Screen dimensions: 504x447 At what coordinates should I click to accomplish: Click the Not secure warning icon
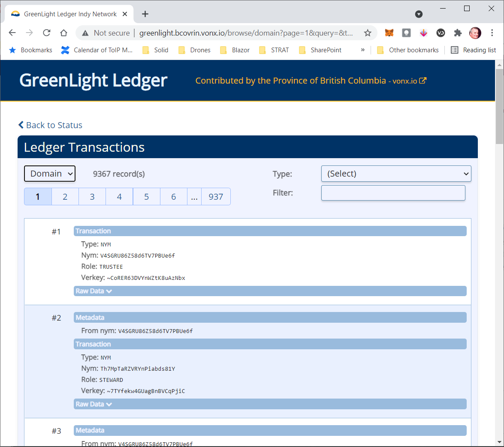(85, 33)
